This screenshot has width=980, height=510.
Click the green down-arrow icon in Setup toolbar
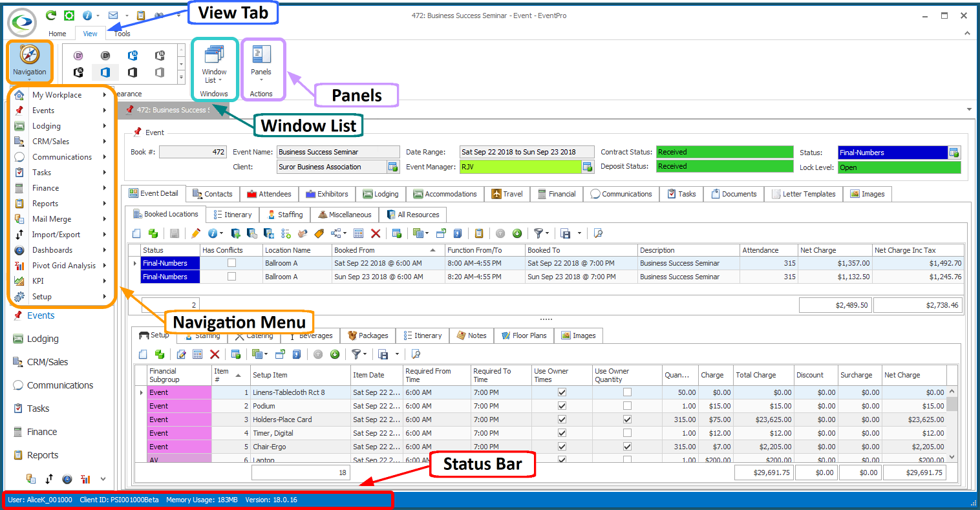click(335, 354)
